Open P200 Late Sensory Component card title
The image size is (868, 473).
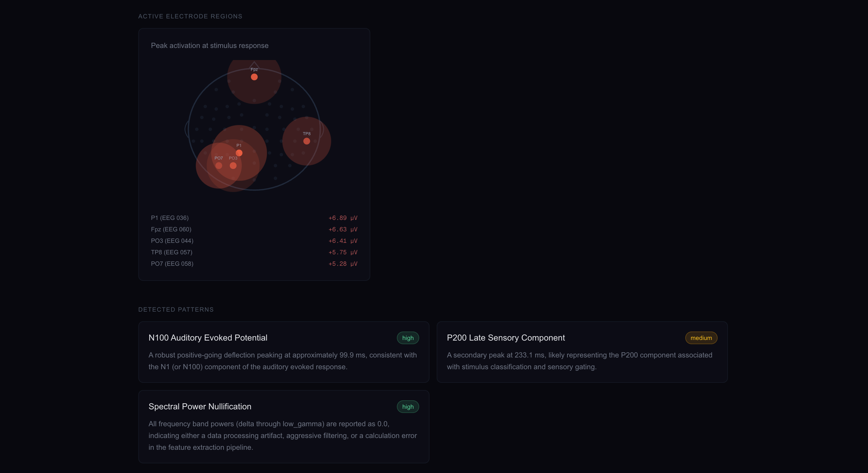pyautogui.click(x=506, y=338)
